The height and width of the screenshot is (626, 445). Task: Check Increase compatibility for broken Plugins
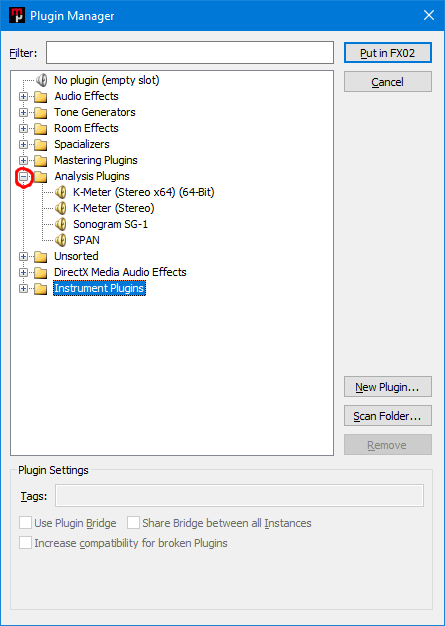(x=26, y=543)
